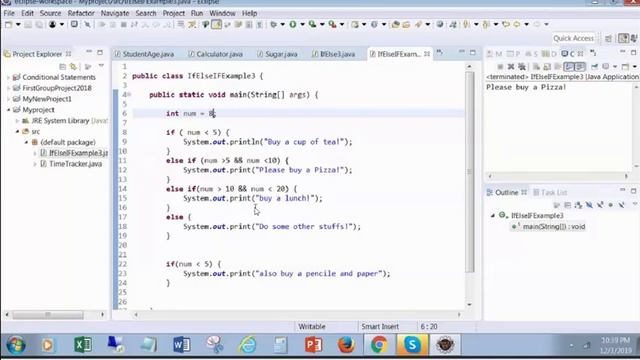This screenshot has height=360, width=640.
Task: Click the Save icon in main toolbar
Action: (28, 24)
